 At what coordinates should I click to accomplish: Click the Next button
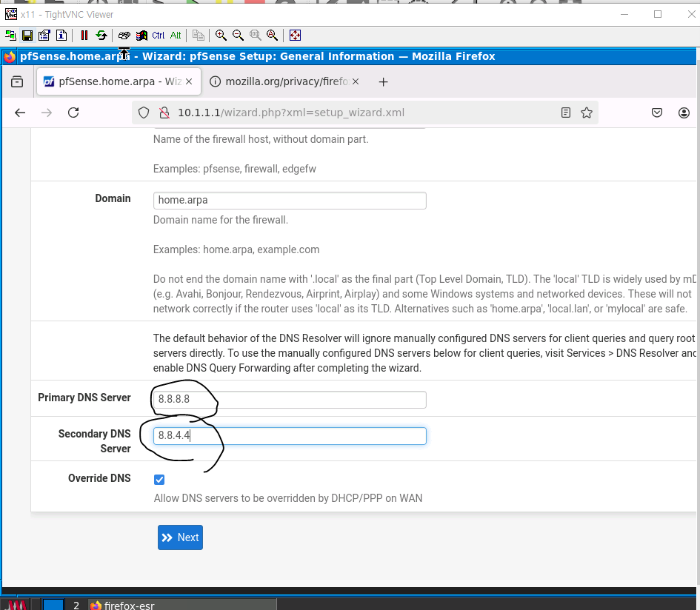(180, 537)
